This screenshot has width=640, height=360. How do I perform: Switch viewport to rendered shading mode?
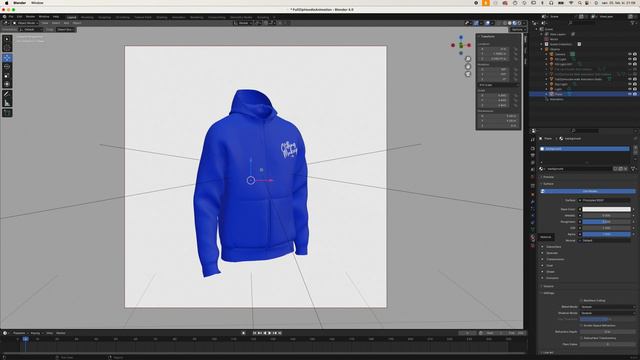coord(520,23)
